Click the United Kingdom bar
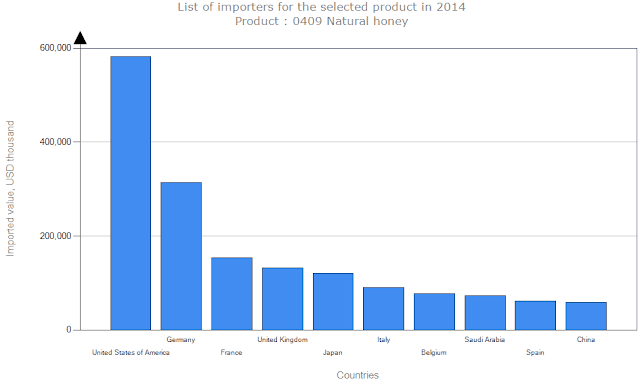Viewport: 640px width, 384px height. pos(282,299)
